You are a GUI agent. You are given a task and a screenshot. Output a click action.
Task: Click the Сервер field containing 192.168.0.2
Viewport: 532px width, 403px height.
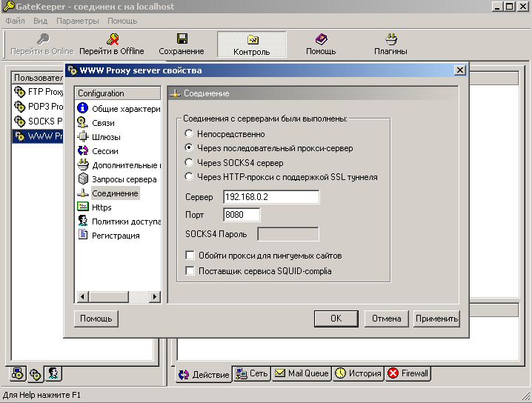click(x=271, y=197)
